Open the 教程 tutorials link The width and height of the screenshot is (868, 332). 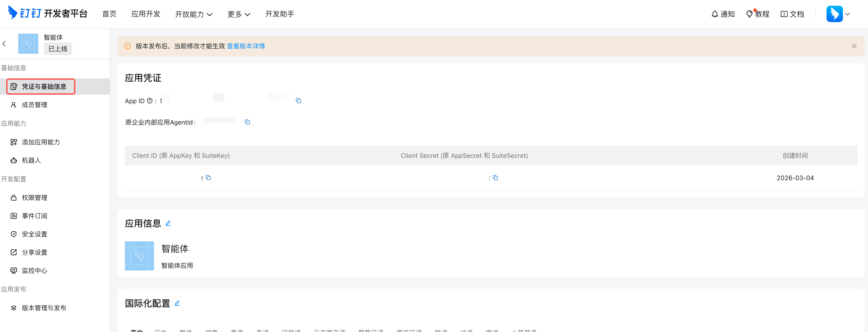758,14
